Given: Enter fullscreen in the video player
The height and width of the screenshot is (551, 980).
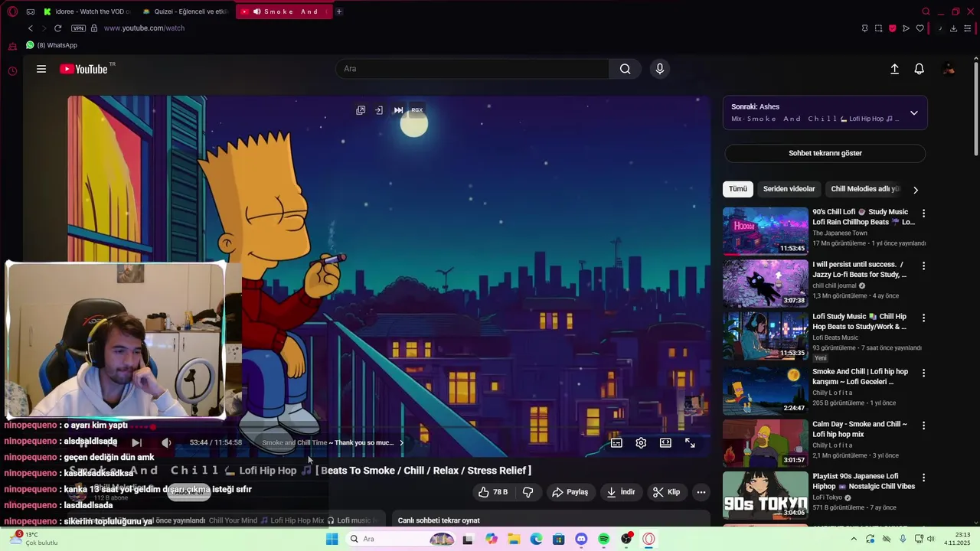Looking at the screenshot, I should tap(690, 443).
